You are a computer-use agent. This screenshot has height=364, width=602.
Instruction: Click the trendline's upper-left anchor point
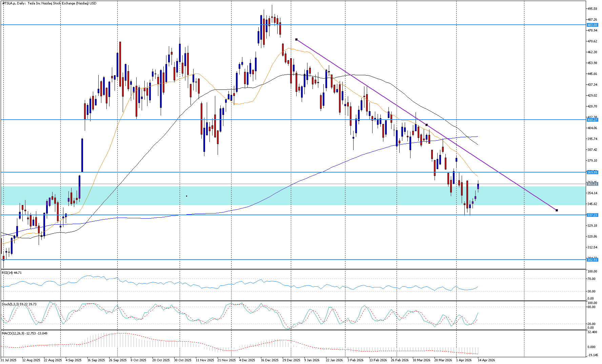[x=296, y=40]
